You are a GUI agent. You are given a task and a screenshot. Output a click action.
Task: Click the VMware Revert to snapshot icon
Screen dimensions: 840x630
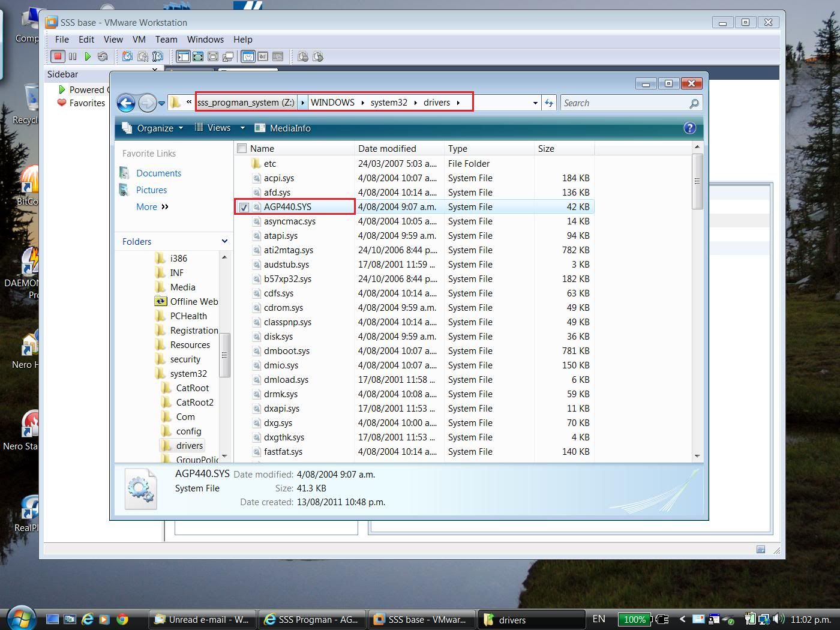coord(143,56)
